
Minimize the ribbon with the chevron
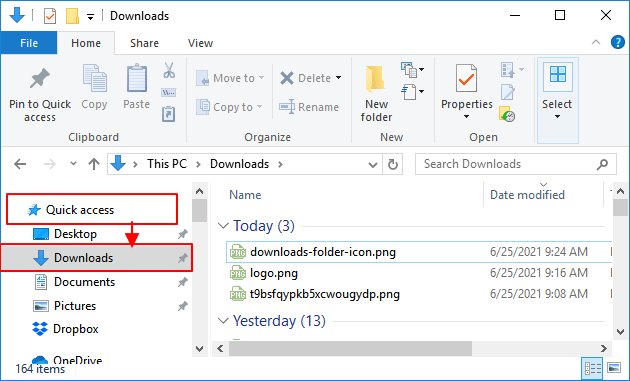tap(596, 42)
